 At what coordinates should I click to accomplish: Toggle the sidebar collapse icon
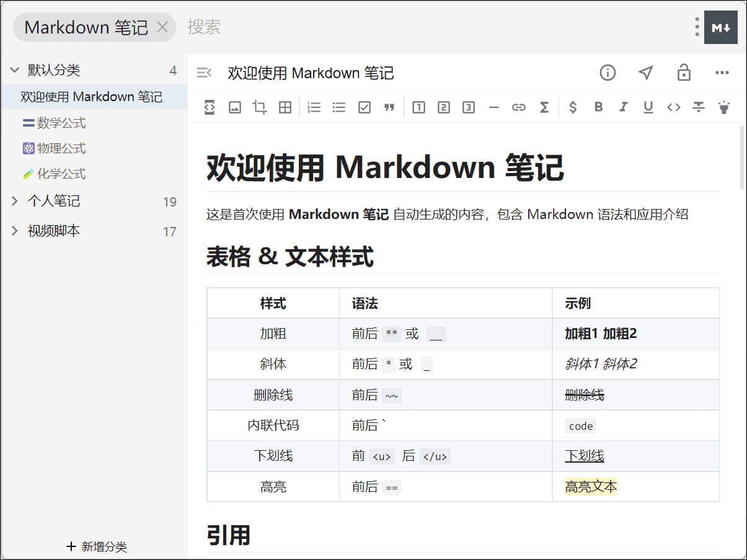point(204,73)
